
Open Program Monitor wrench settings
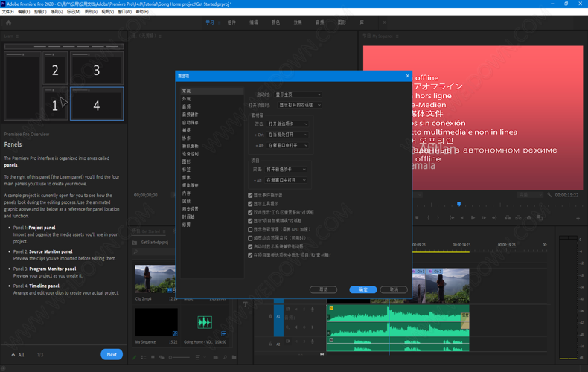tap(549, 195)
